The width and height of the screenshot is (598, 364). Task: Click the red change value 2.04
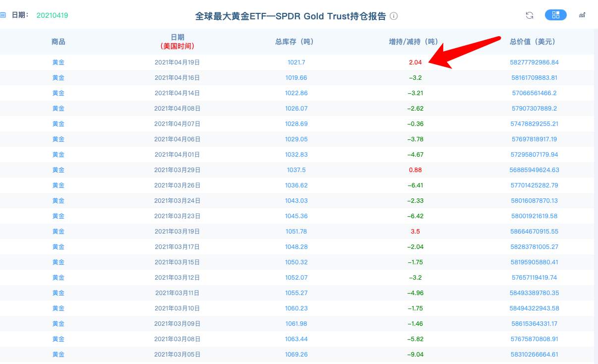click(416, 62)
